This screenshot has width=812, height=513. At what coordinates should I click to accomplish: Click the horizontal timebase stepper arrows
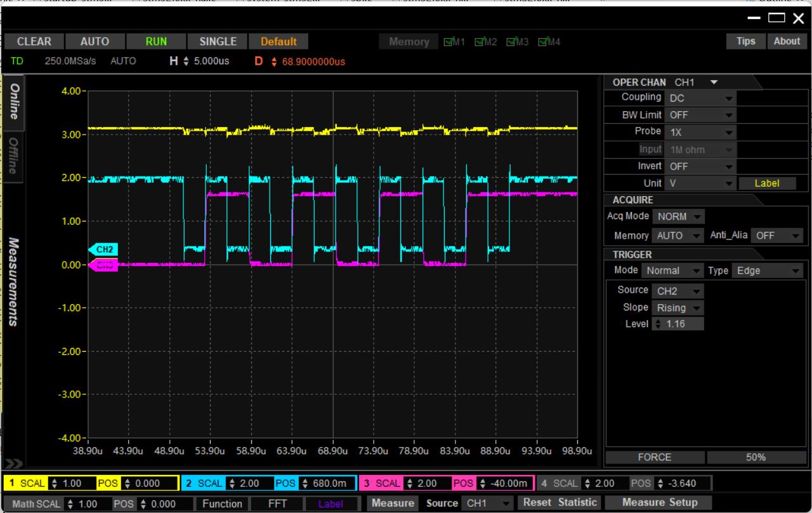point(186,62)
